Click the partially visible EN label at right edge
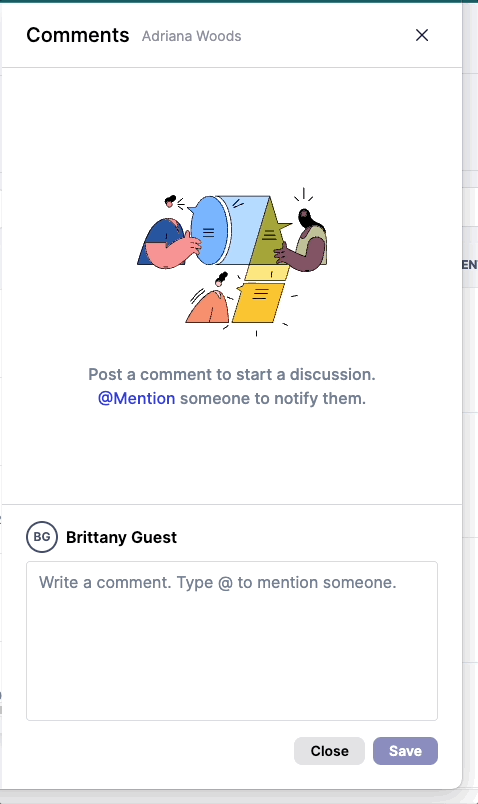 coord(470,265)
